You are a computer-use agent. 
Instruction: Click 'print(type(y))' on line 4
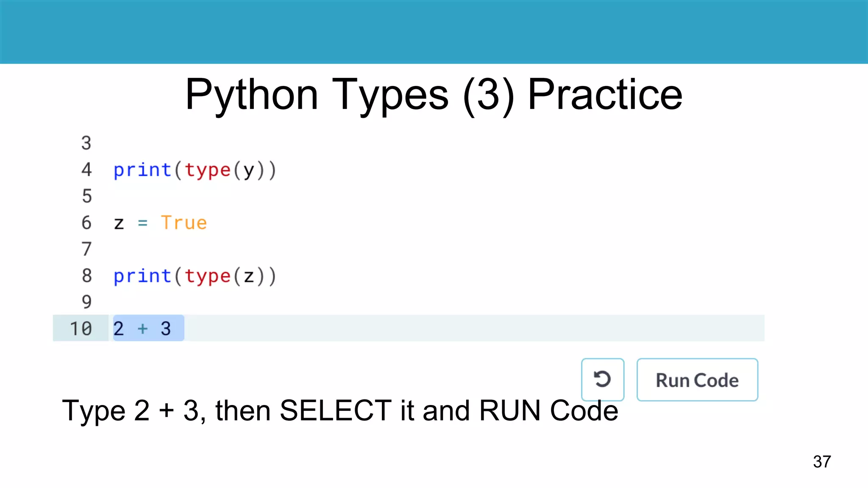pos(195,170)
